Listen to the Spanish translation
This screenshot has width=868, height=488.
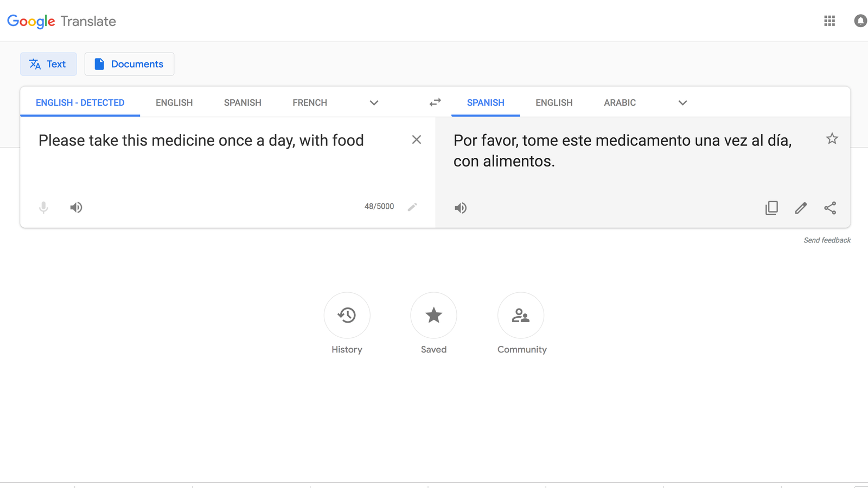[x=461, y=208]
